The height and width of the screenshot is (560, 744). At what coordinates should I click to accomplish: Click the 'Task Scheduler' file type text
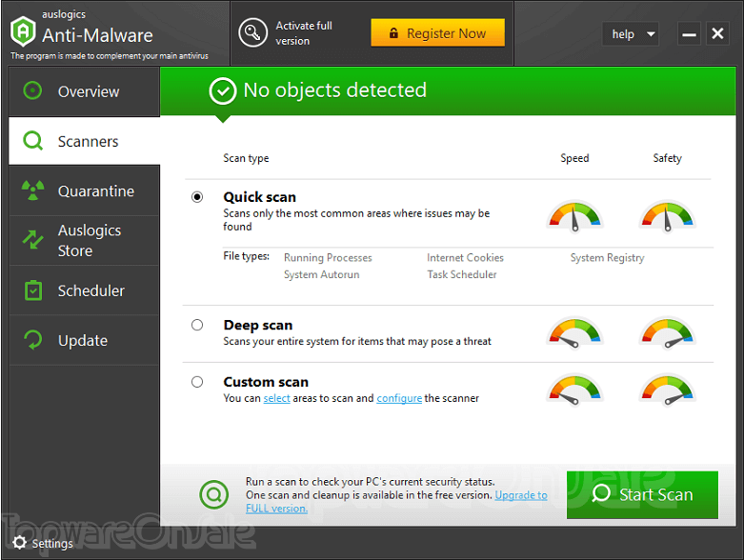pyautogui.click(x=462, y=274)
